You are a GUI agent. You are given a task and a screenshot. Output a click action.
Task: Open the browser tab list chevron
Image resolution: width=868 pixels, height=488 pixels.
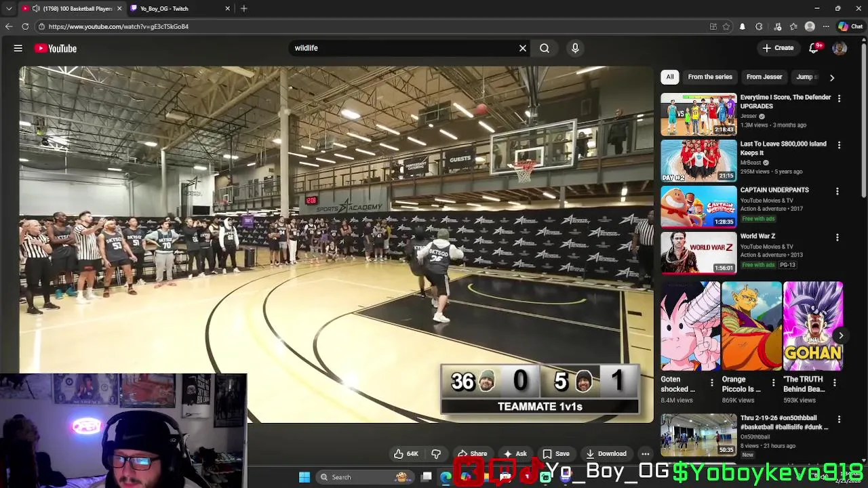point(9,8)
